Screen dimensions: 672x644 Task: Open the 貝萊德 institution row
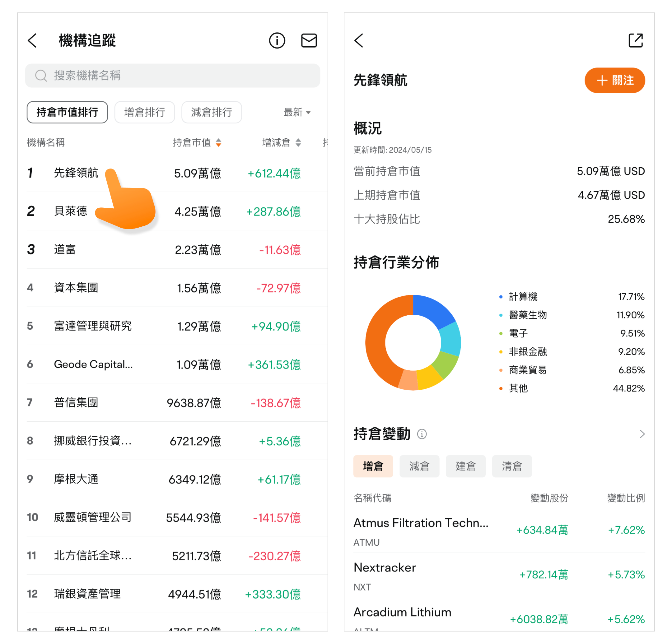[x=70, y=211]
